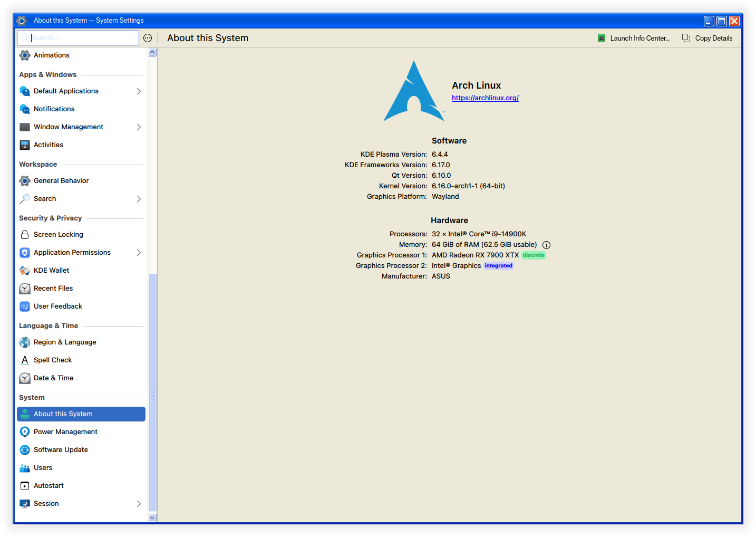The image size is (756, 537).
Task: Click the System Settings title bar app icon
Action: [22, 21]
